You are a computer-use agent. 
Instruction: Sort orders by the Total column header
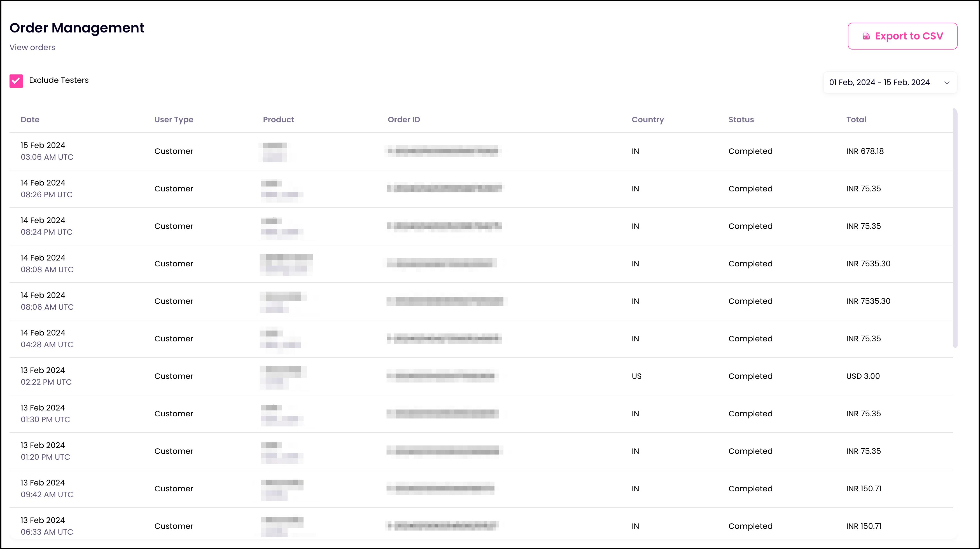click(x=856, y=119)
